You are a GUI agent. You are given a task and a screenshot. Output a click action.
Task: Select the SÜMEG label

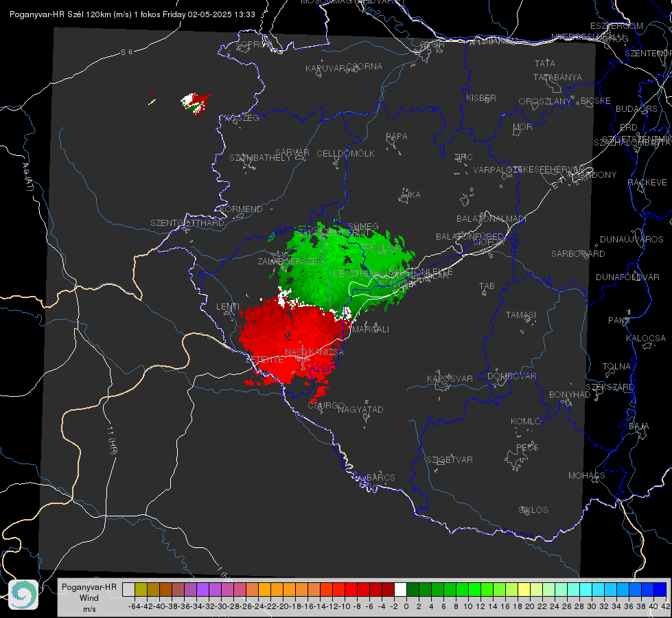[363, 227]
